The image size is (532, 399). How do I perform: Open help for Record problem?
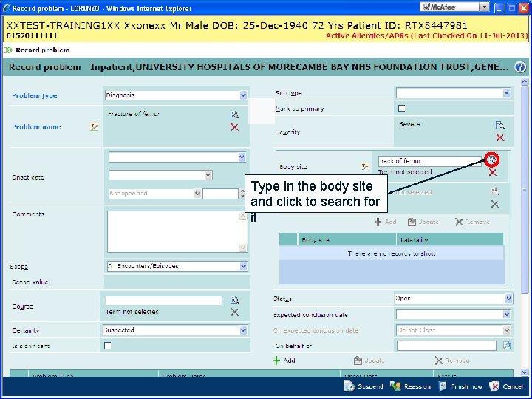point(519,66)
